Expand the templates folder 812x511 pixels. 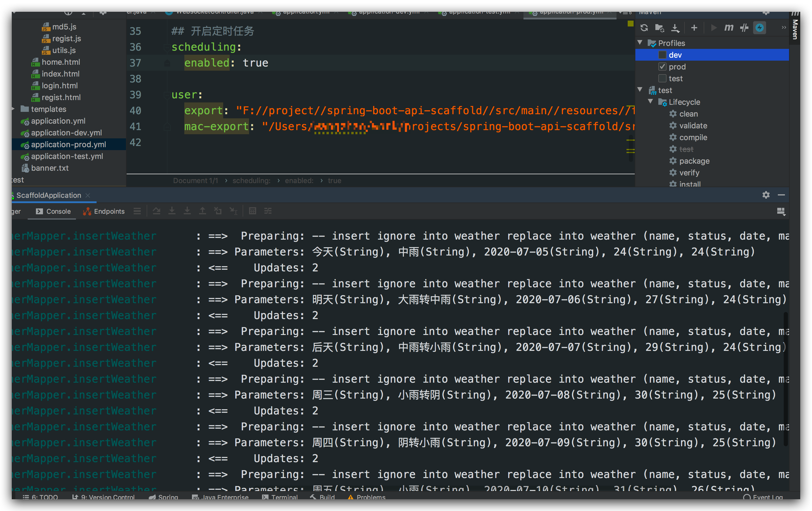click(x=13, y=109)
